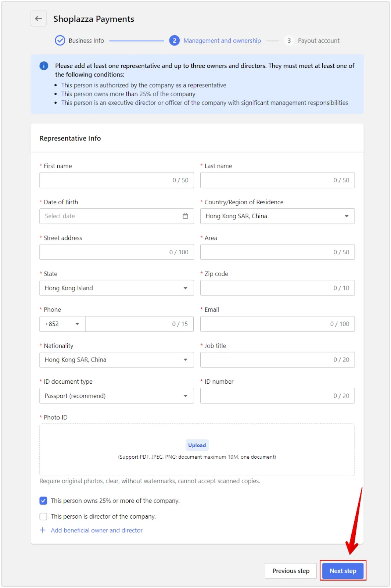Click the Upload button for Photo ID
This screenshot has width=391, height=588.
pos(197,445)
